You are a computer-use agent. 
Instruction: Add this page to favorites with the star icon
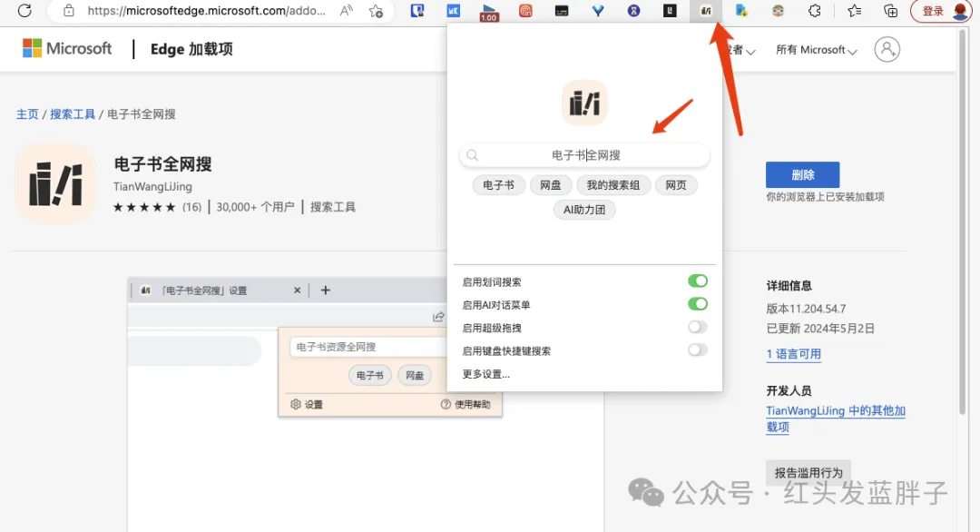pos(376,11)
